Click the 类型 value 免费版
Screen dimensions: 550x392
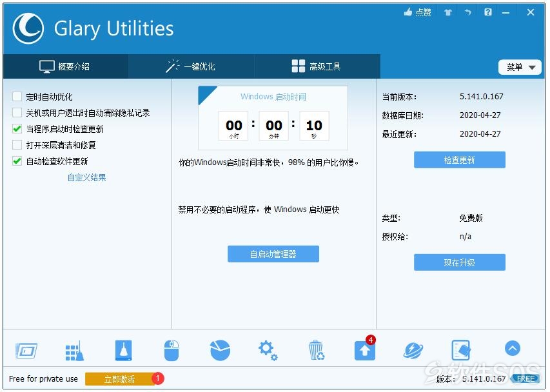pyautogui.click(x=471, y=218)
